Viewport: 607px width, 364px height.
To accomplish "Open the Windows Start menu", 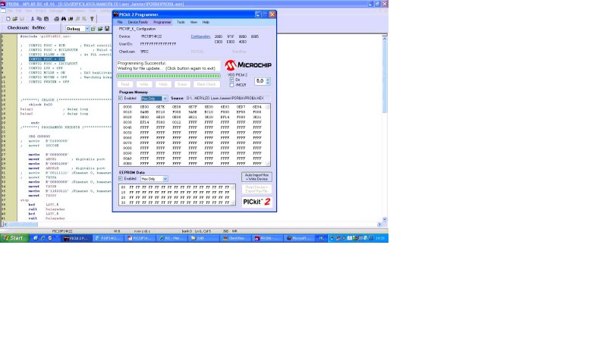I will tap(14, 238).
